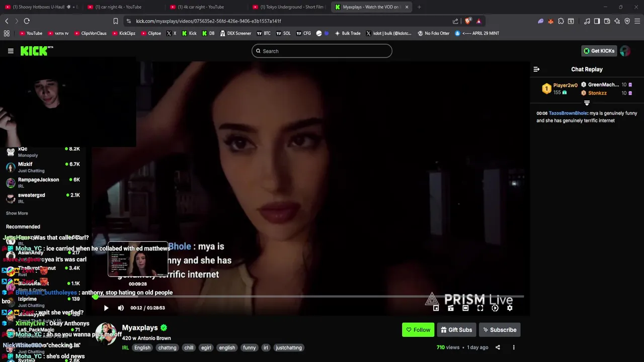
Task: Select the 'chill' tag
Action: (x=189, y=347)
